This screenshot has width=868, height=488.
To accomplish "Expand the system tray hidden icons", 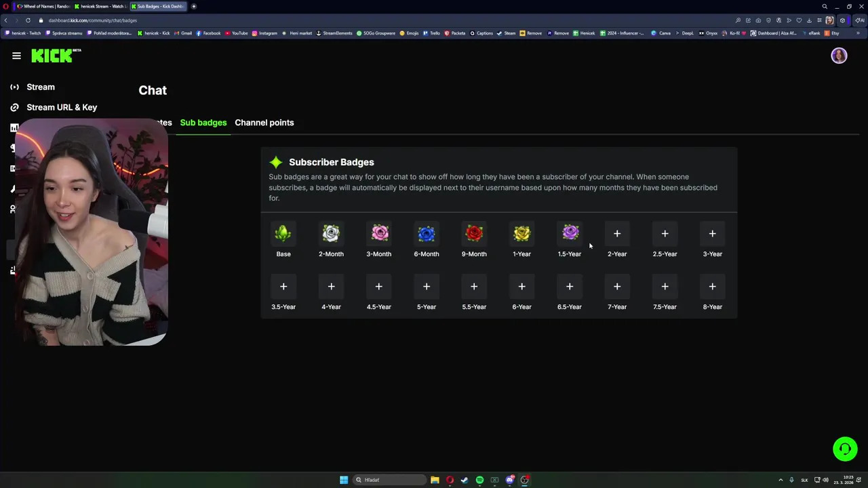I will (780, 480).
